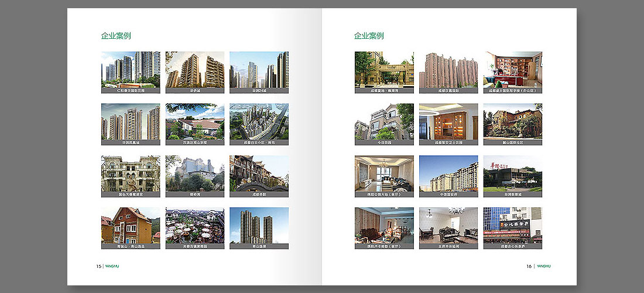
Task: Click the orange half-timbered house photo
Action: (131, 225)
